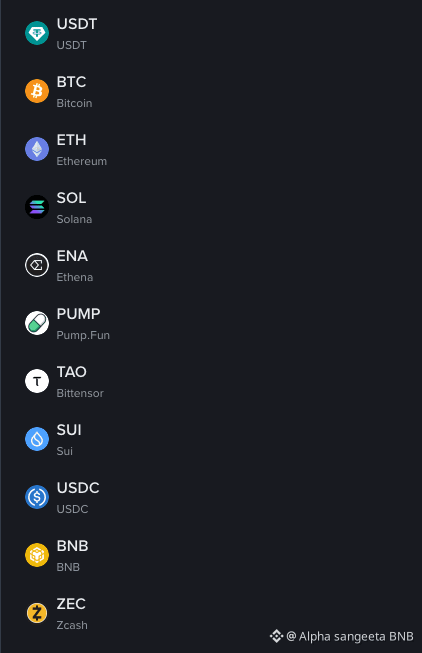Click the Bittensor name text

[x=80, y=393]
